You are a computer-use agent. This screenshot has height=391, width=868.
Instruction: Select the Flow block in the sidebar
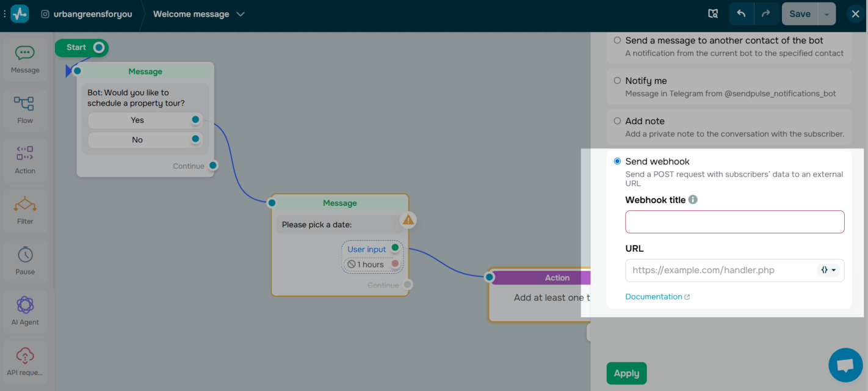(24, 110)
